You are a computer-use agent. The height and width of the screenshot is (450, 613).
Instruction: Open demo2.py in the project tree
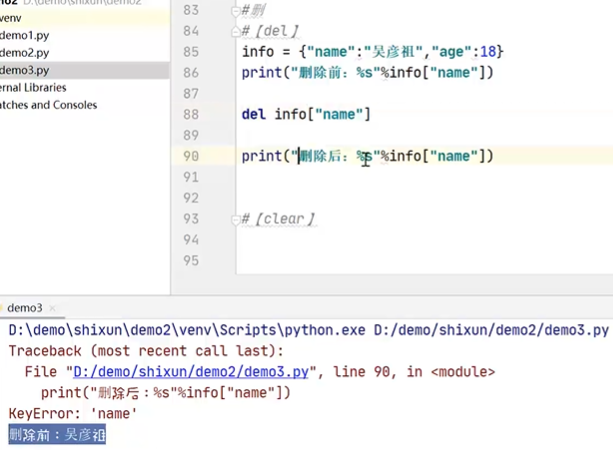25,53
